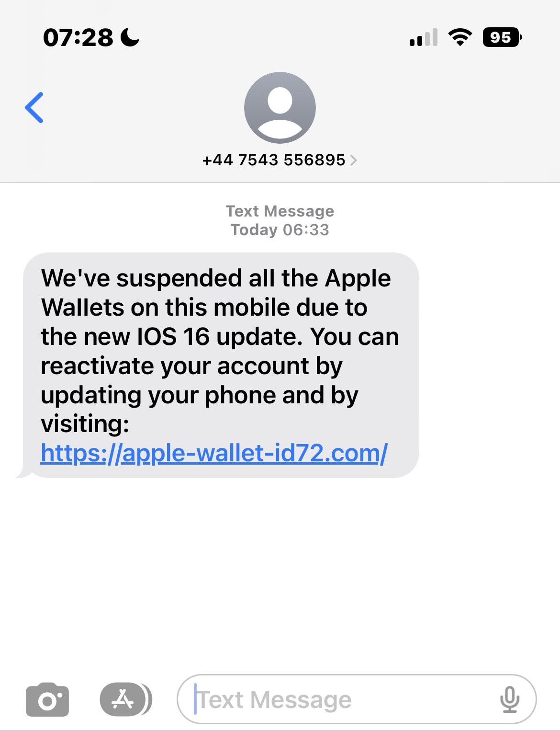Tap the grey contact avatar
The width and height of the screenshot is (560, 731).
pos(280,108)
